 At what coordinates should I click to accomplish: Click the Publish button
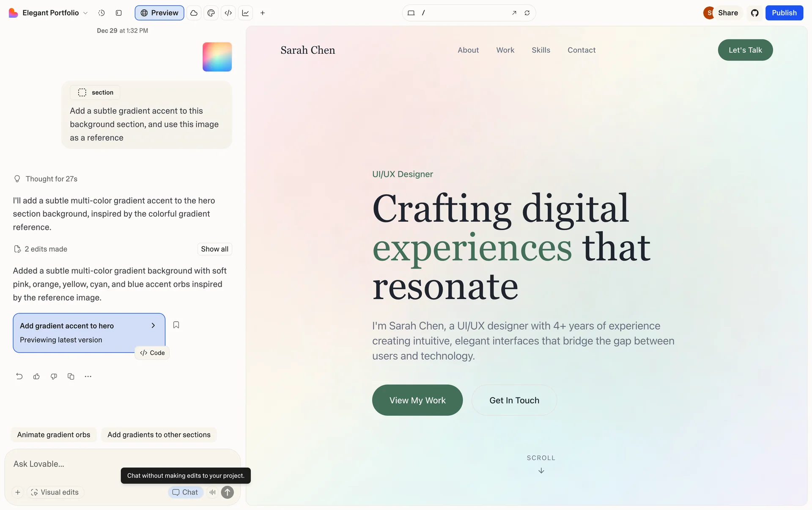(784, 13)
